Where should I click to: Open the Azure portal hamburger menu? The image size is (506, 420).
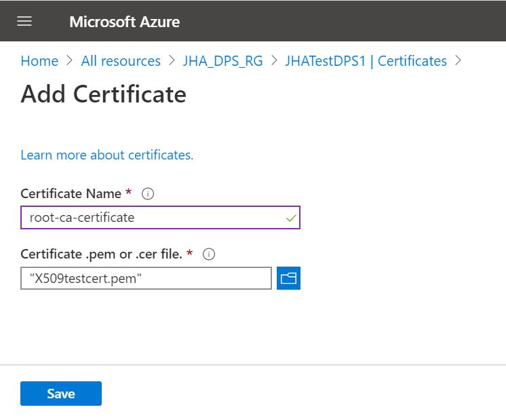click(x=24, y=21)
